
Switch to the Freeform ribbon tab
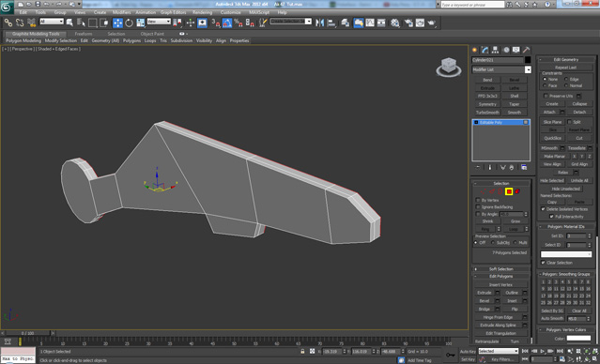pos(84,34)
